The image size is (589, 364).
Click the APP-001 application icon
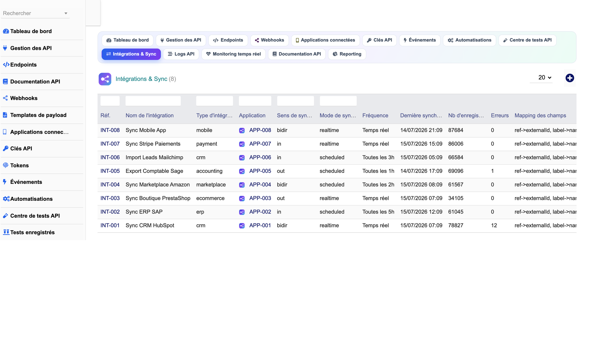point(242,226)
